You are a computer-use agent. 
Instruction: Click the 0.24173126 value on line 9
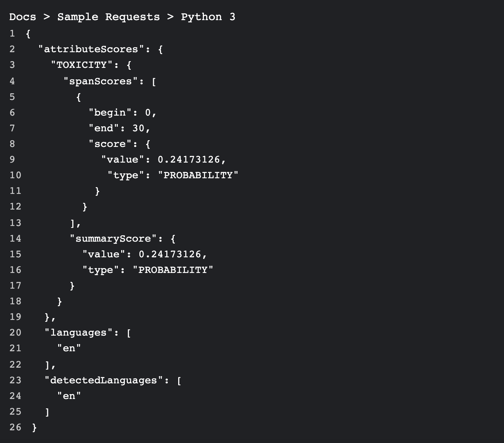coord(189,160)
